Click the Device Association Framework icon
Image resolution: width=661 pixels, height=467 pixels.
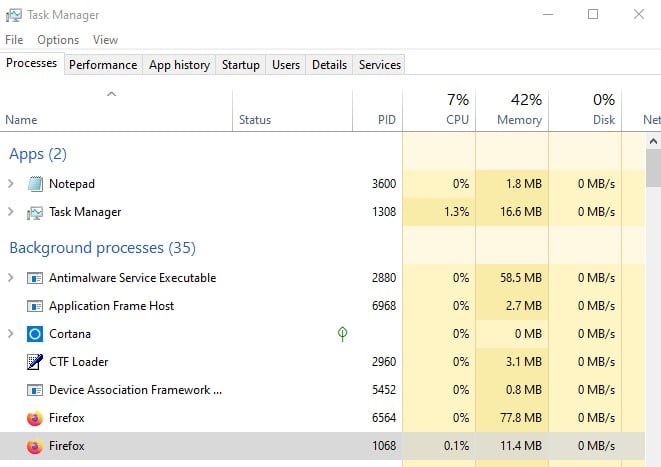35,390
